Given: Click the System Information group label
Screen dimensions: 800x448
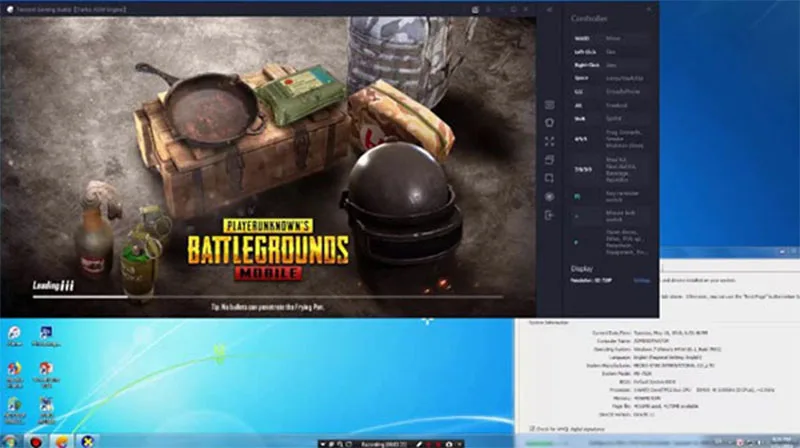Looking at the screenshot, I should point(548,322).
